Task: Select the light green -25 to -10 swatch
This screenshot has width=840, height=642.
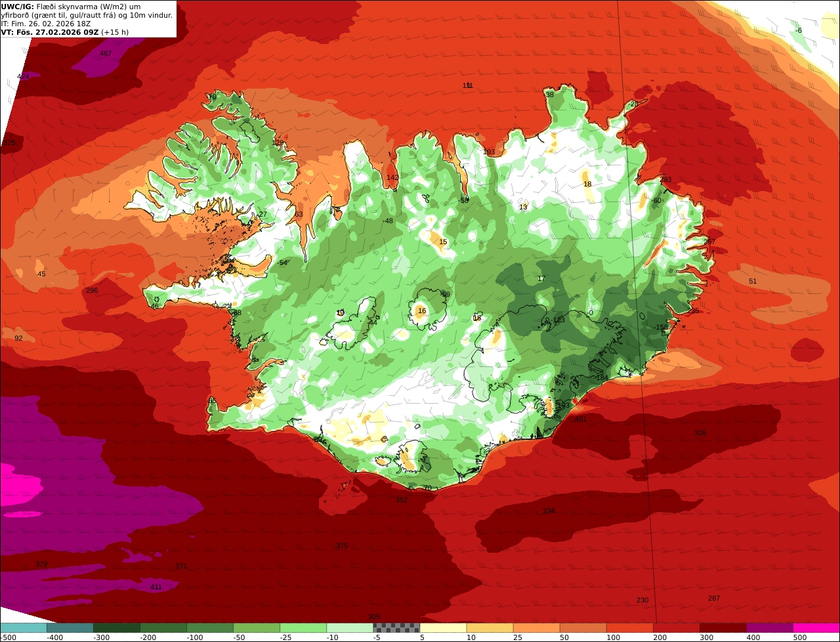Action: click(303, 627)
